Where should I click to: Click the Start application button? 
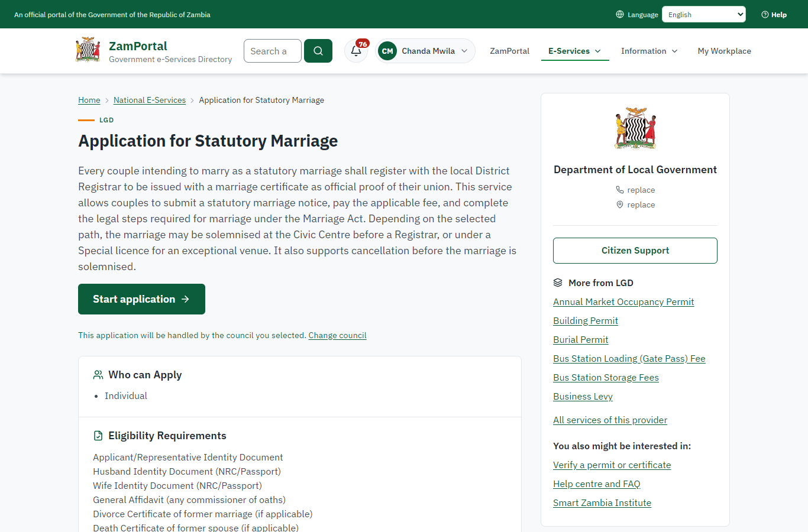click(x=141, y=299)
